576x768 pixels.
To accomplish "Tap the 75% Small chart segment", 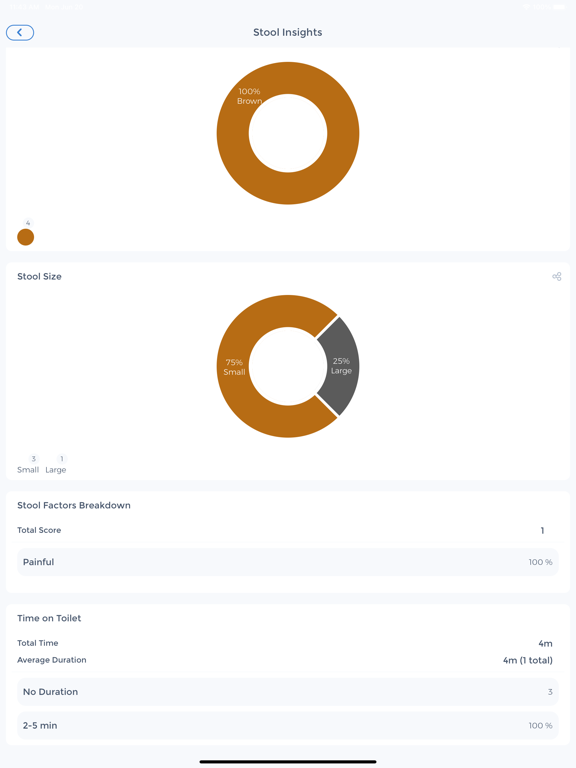I will (234, 367).
